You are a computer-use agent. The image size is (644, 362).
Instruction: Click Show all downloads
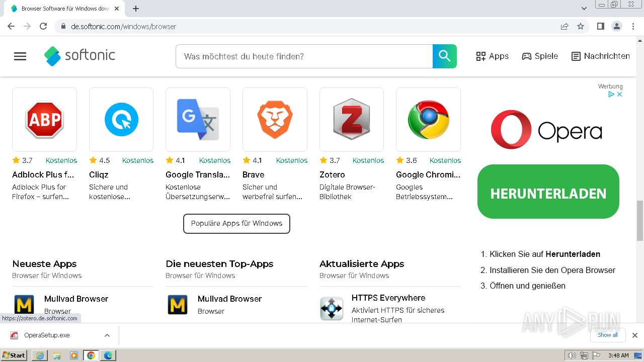tap(607, 335)
